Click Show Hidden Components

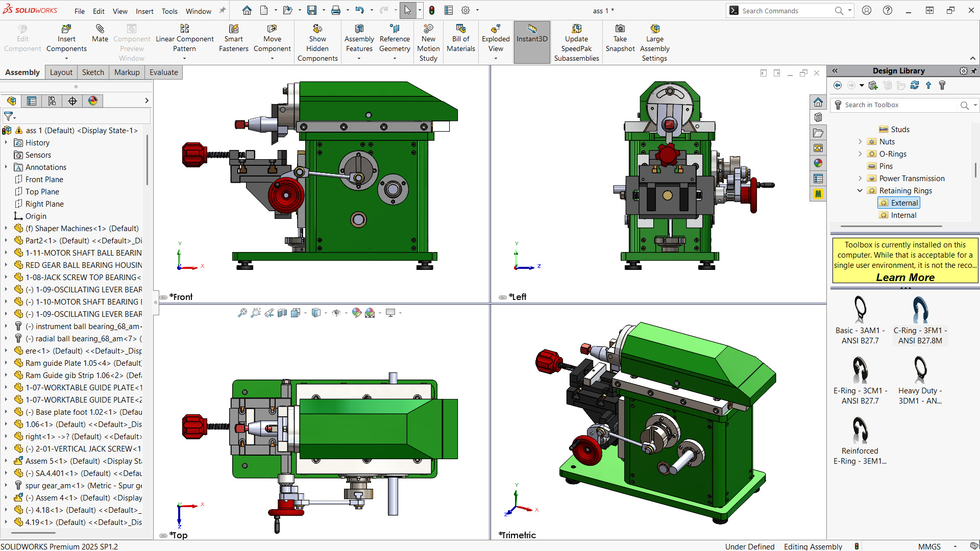[317, 43]
